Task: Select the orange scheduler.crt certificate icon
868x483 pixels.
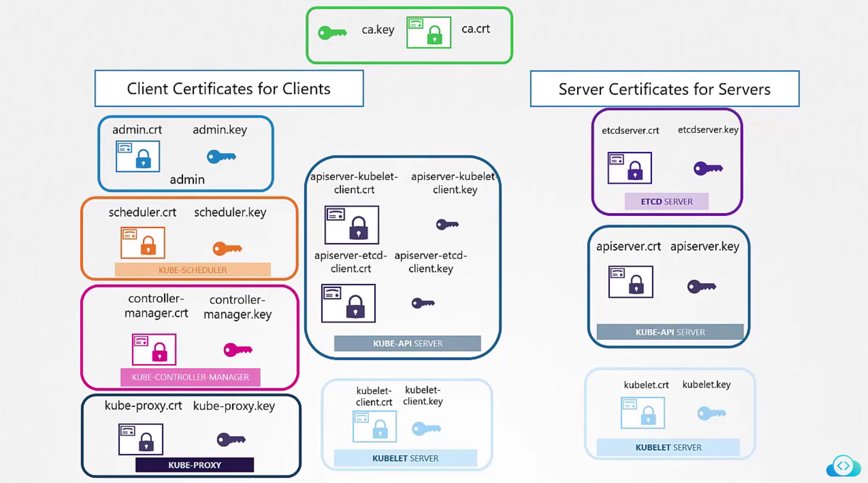Action: point(143,243)
